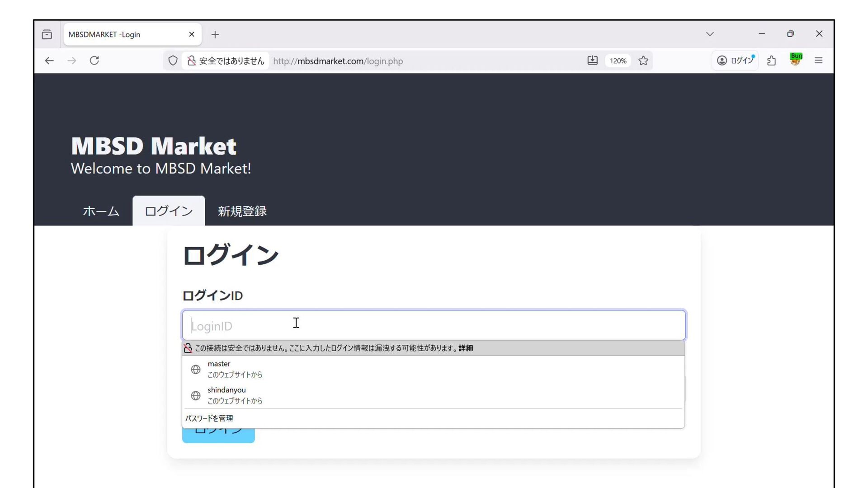Image resolution: width=868 pixels, height=488 pixels.
Task: Expand the list all tabs chevron
Action: click(x=710, y=34)
